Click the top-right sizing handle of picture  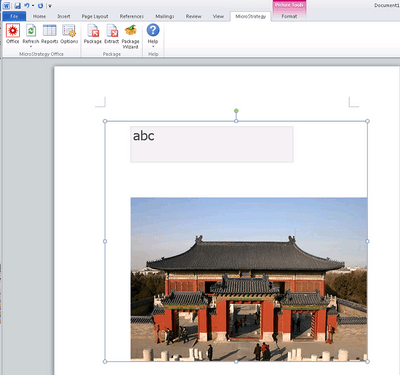tap(367, 121)
